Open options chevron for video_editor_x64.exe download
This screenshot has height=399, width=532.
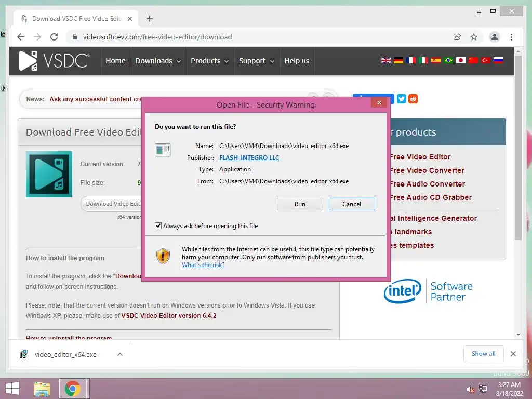click(120, 354)
